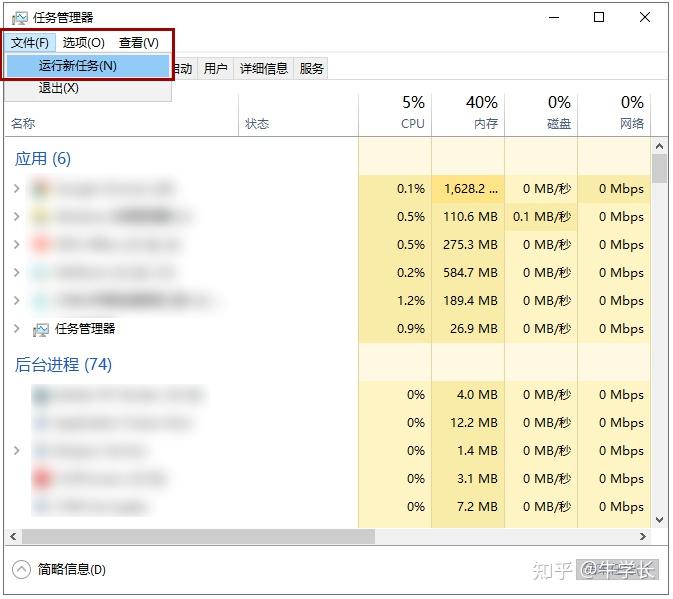Click the 任务管理器 process row icon
Viewport: 673px width, 599px height.
(41, 329)
